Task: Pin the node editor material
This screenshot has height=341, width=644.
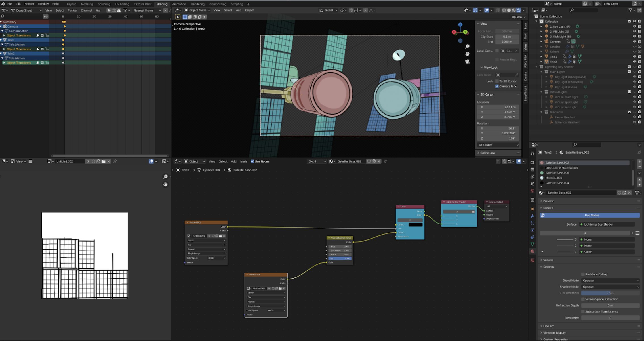Action: [385, 161]
